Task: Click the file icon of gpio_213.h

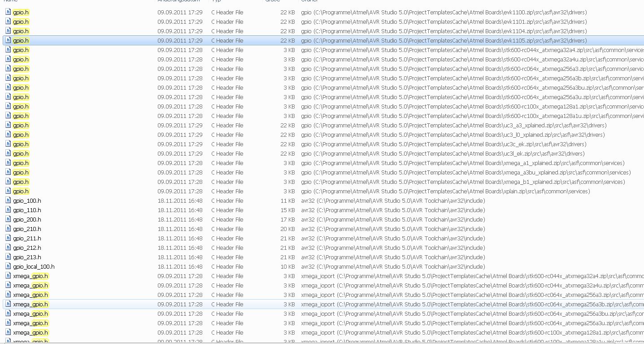Action: (x=8, y=257)
